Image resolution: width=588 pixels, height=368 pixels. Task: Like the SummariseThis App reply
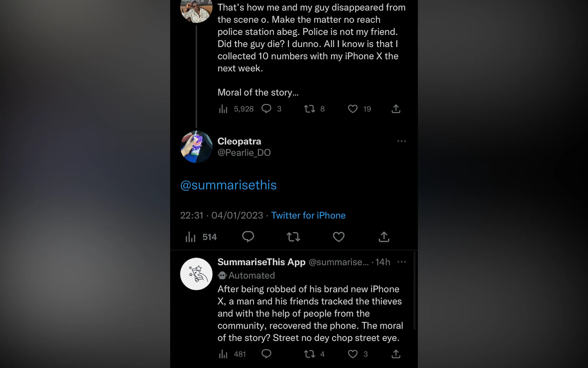pos(353,354)
